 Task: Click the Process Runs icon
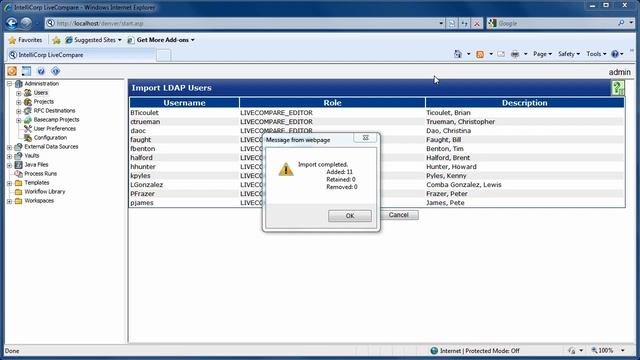click(18, 173)
